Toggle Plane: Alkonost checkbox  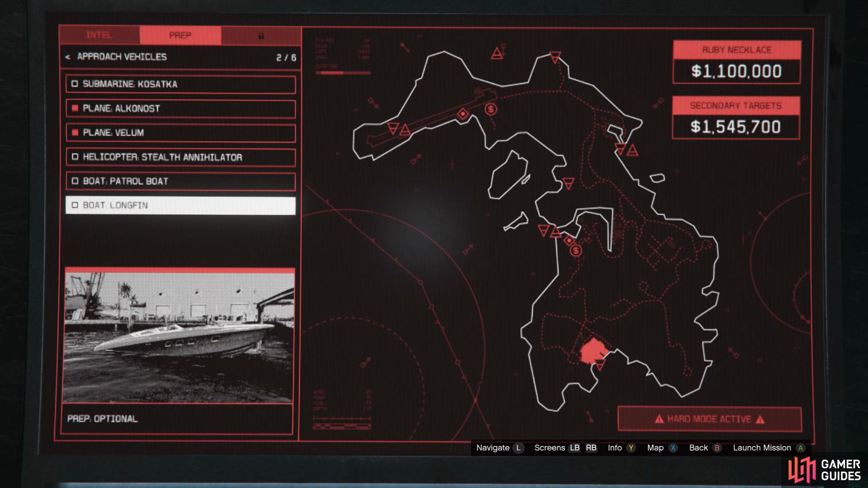tap(75, 108)
